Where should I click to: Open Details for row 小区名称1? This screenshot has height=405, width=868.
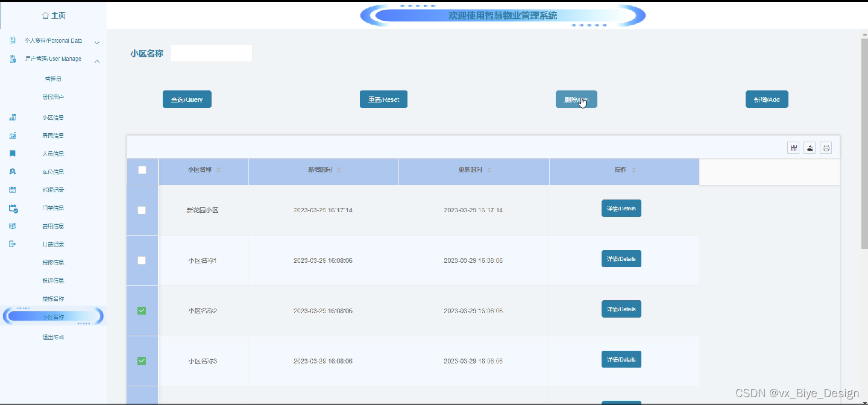point(621,259)
